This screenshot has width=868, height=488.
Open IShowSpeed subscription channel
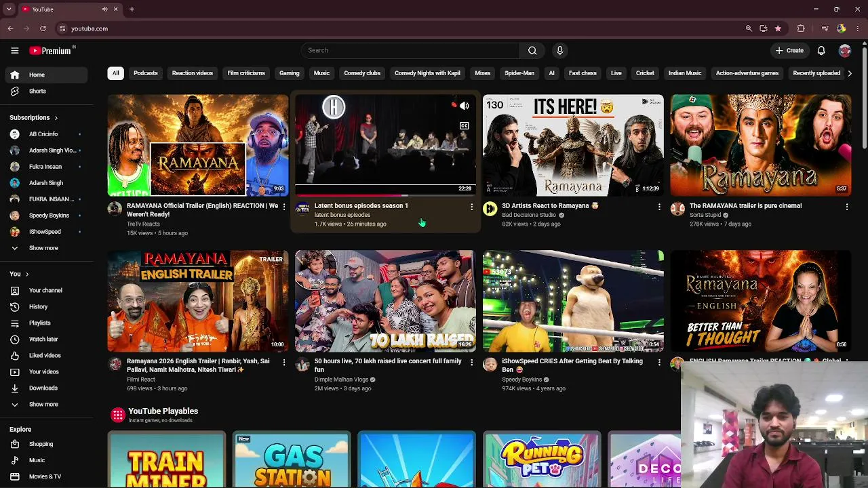coord(45,232)
